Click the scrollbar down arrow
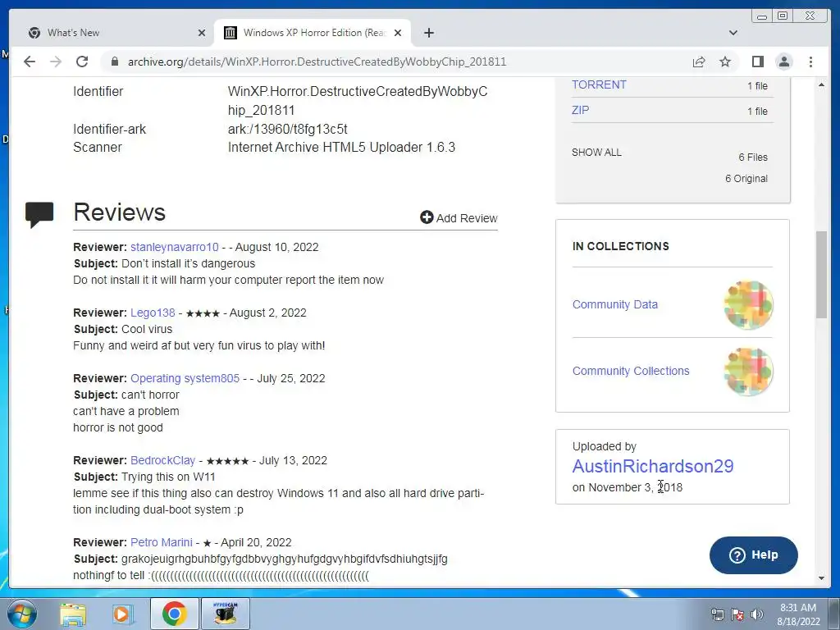This screenshot has height=630, width=840. tap(821, 578)
